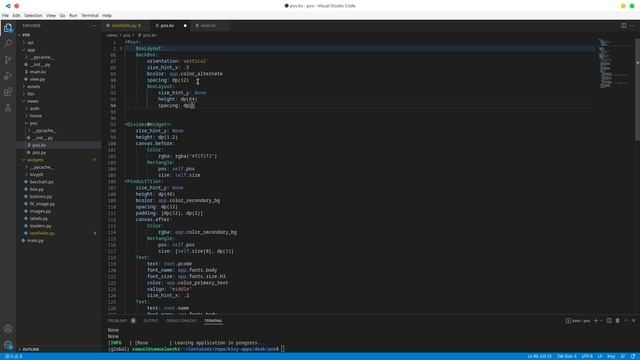This screenshot has width=640, height=360.
Task: Select the TERMINAL panel tab
Action: point(213,321)
